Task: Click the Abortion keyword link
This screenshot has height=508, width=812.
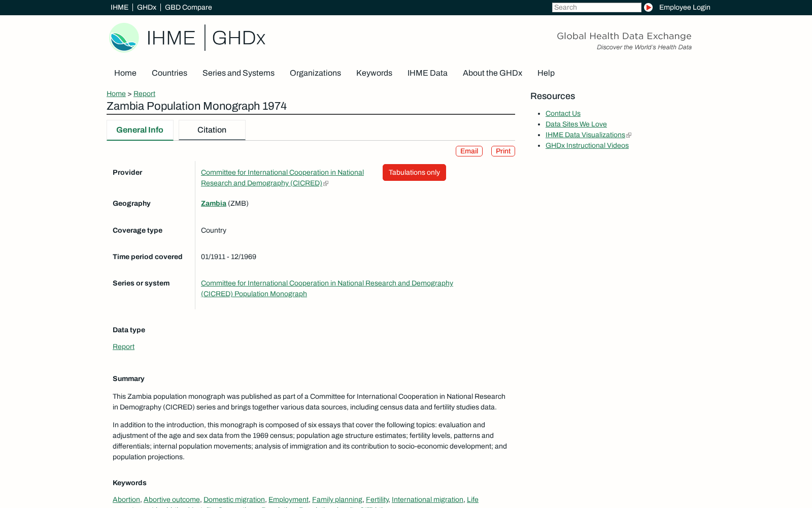Action: click(126, 499)
